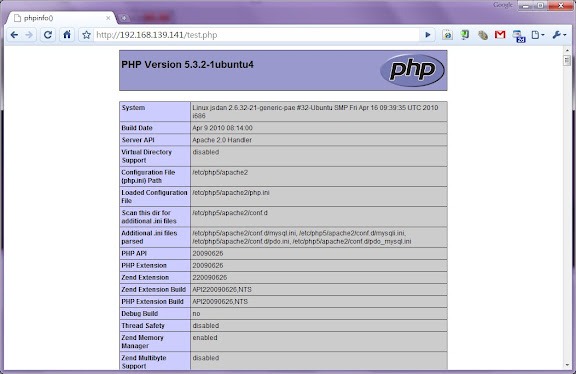Click the mouse-shaped extension icon
Image resolution: width=576 pixels, height=374 pixels.
pos(483,35)
